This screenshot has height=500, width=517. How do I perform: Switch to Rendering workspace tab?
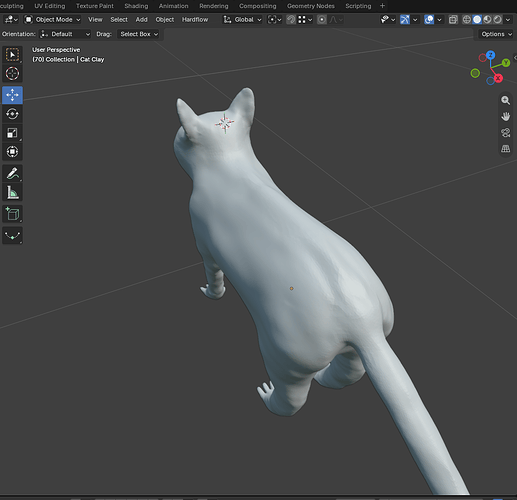(214, 6)
